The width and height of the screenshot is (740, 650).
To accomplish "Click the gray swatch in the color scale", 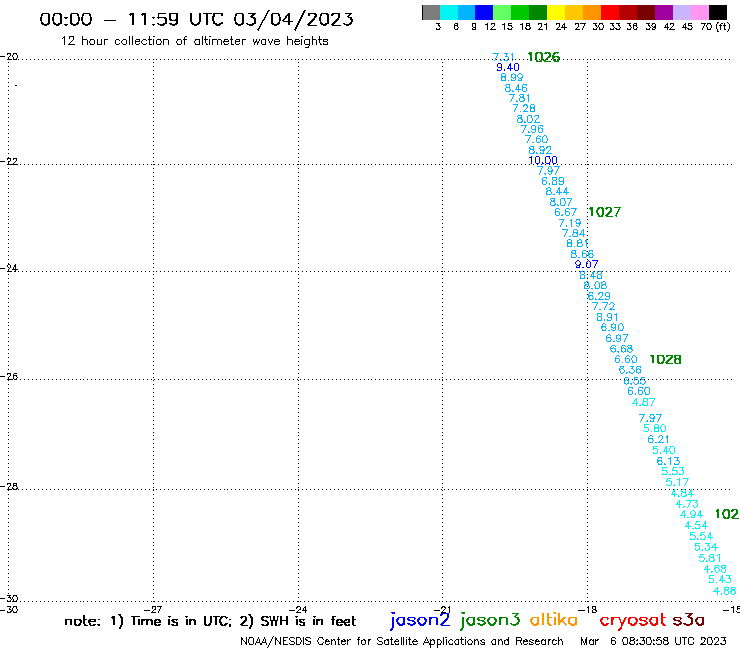I will [431, 12].
